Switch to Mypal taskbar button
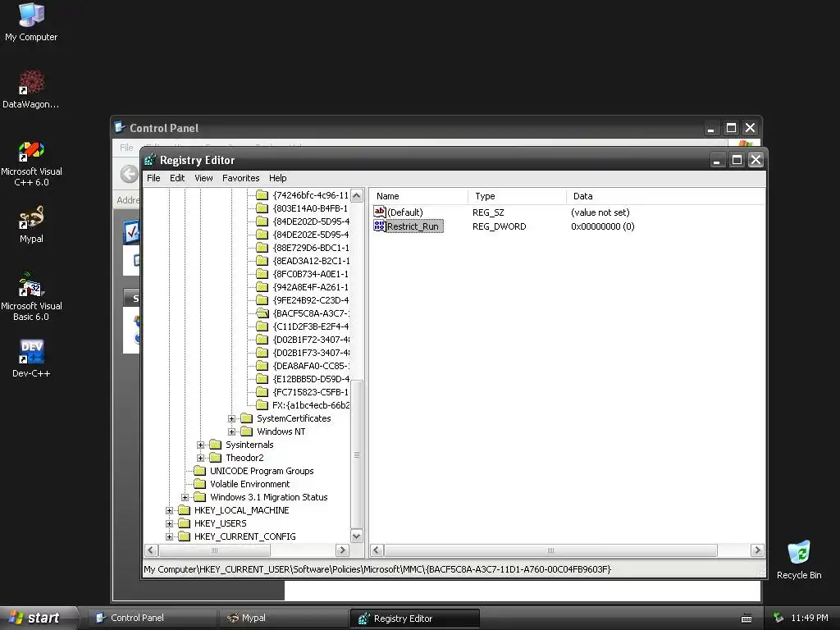 coord(283,618)
